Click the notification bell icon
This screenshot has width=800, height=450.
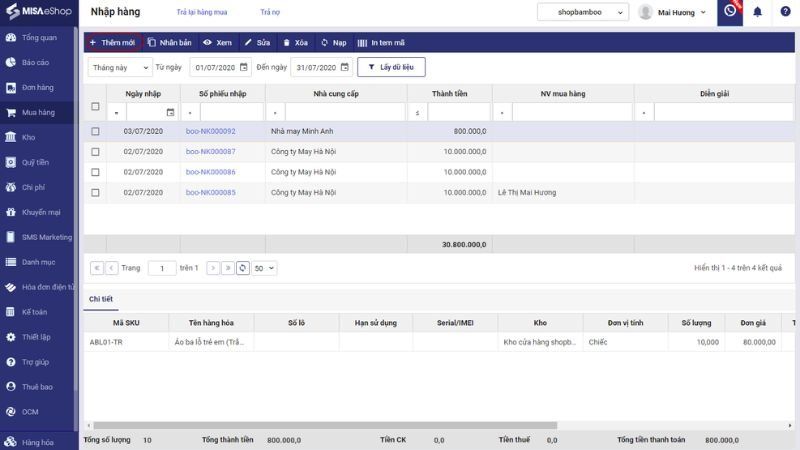[757, 12]
